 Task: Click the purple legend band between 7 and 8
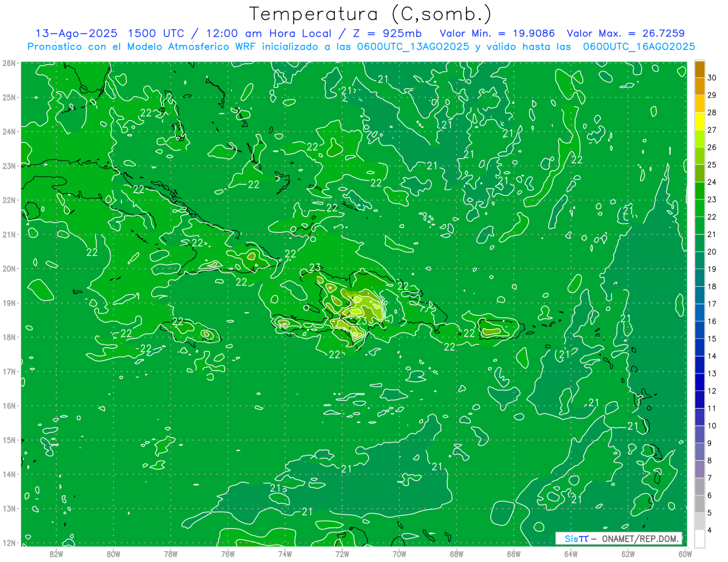point(699,469)
